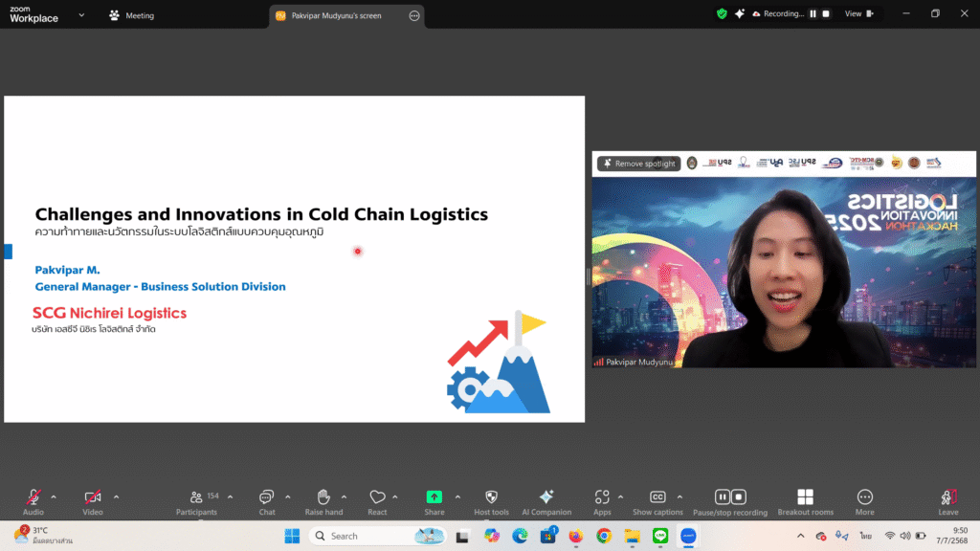Expand share options arrow beside Share

click(457, 497)
